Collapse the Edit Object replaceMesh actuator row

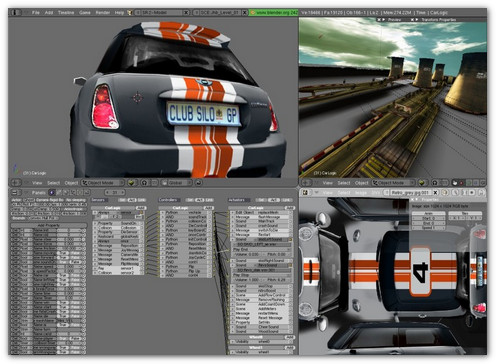coord(232,212)
